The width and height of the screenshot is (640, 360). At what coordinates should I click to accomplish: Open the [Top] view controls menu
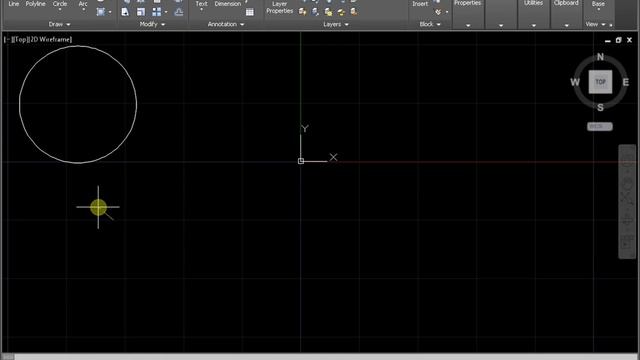[x=20, y=40]
